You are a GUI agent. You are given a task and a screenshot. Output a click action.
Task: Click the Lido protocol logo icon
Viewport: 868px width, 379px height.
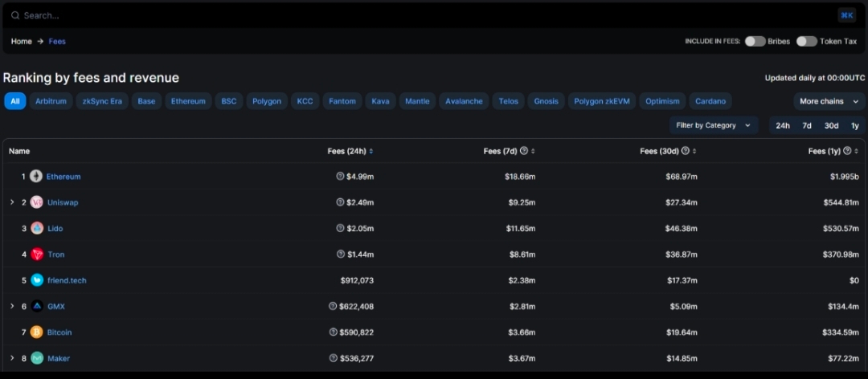pos(37,229)
